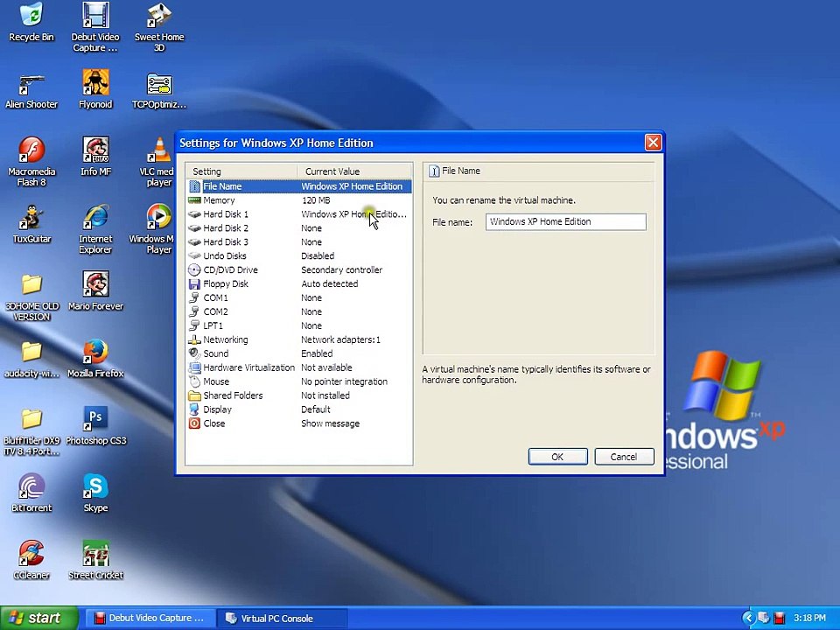Open the TuxGuitar desktop icon
The image size is (840, 630).
click(x=31, y=225)
